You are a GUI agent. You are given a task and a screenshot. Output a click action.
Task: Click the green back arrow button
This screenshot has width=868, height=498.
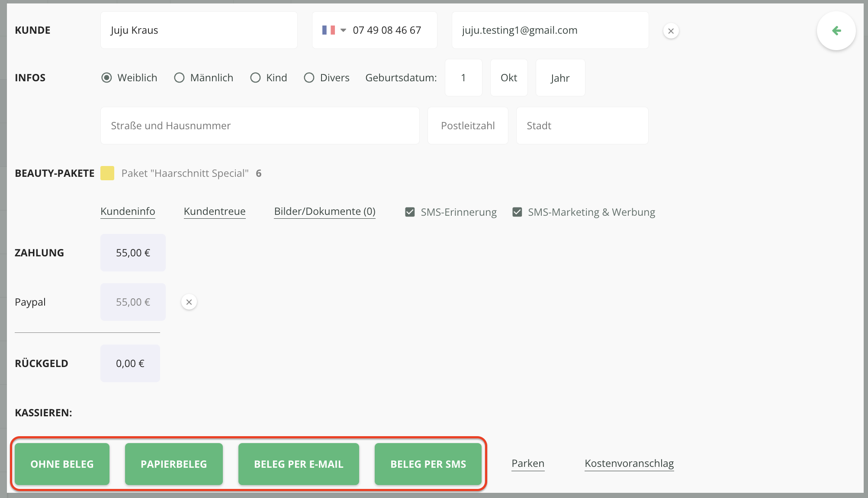836,31
